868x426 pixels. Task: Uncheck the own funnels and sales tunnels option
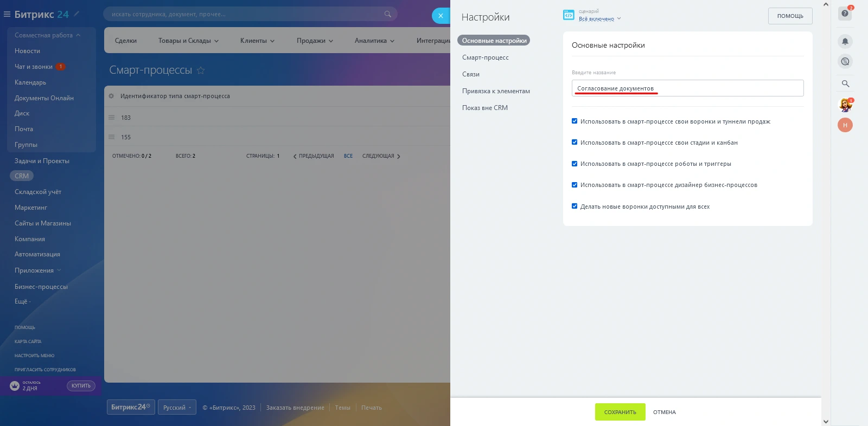[575, 121]
